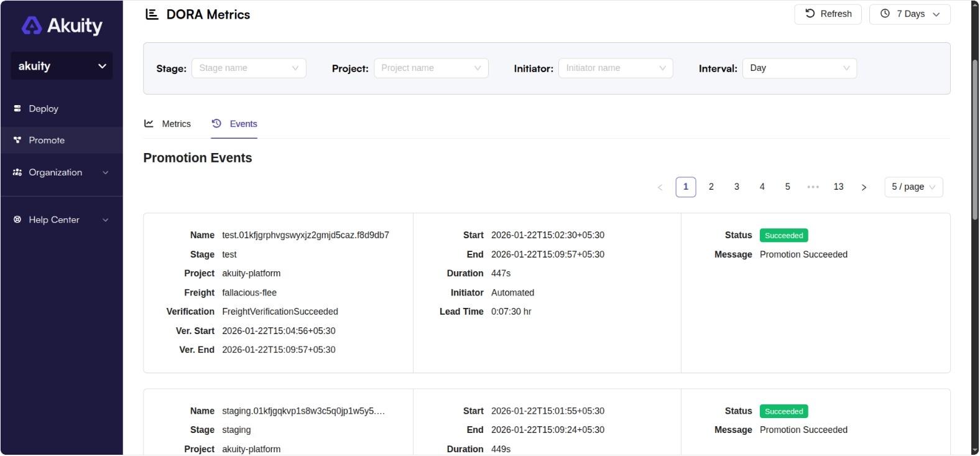Go to next pagination page arrow
The image size is (980, 456).
coord(864,187)
